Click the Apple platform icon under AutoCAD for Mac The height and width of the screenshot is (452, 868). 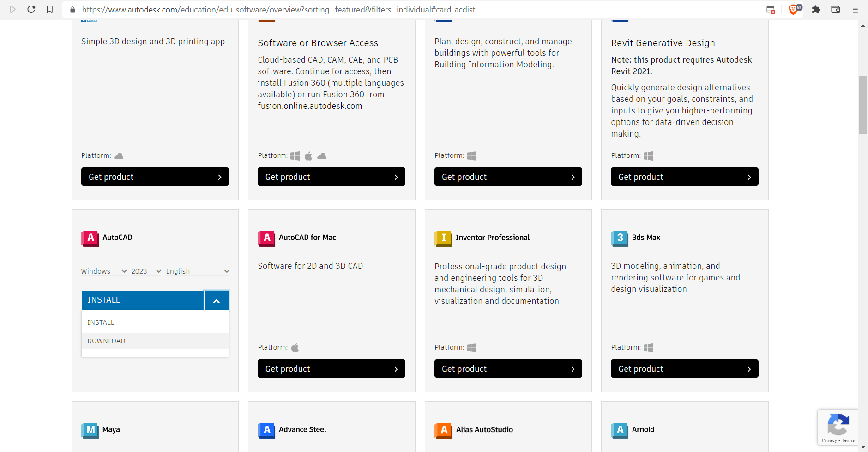(x=295, y=348)
